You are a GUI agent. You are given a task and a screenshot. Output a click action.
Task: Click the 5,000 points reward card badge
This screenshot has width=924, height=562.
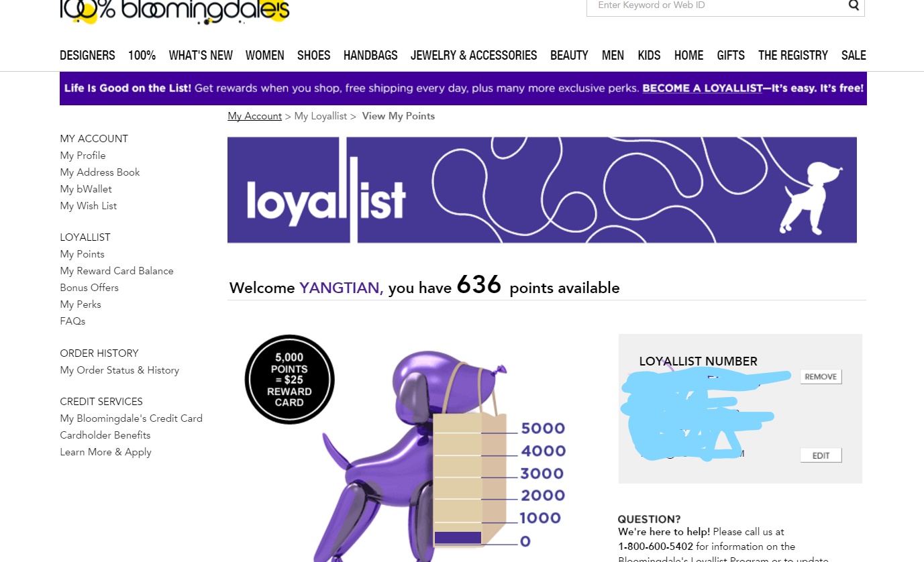[290, 380]
